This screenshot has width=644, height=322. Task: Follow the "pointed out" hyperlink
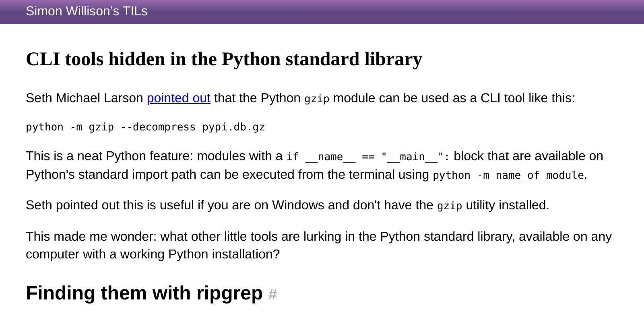(179, 98)
